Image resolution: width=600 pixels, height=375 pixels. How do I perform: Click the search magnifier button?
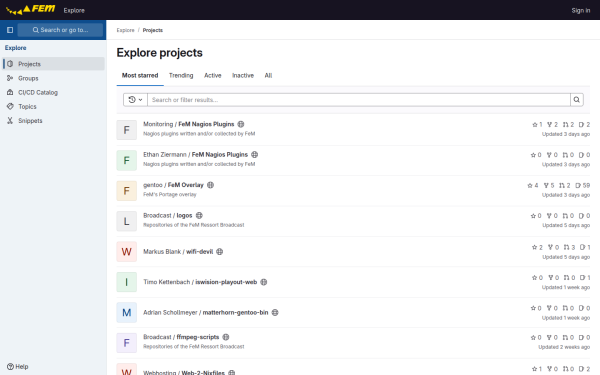tap(577, 100)
